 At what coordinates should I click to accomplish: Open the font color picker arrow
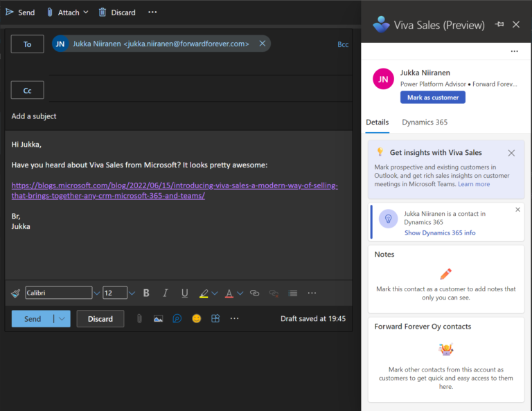click(x=240, y=293)
